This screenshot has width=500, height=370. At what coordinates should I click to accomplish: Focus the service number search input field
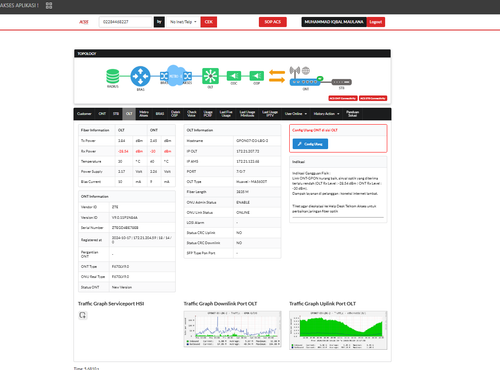[125, 22]
